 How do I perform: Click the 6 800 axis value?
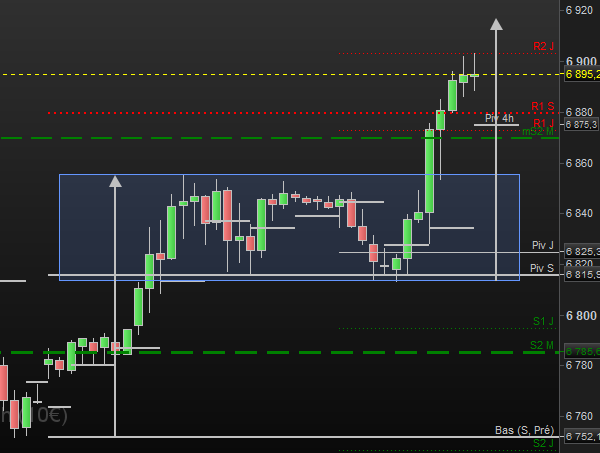point(581,316)
